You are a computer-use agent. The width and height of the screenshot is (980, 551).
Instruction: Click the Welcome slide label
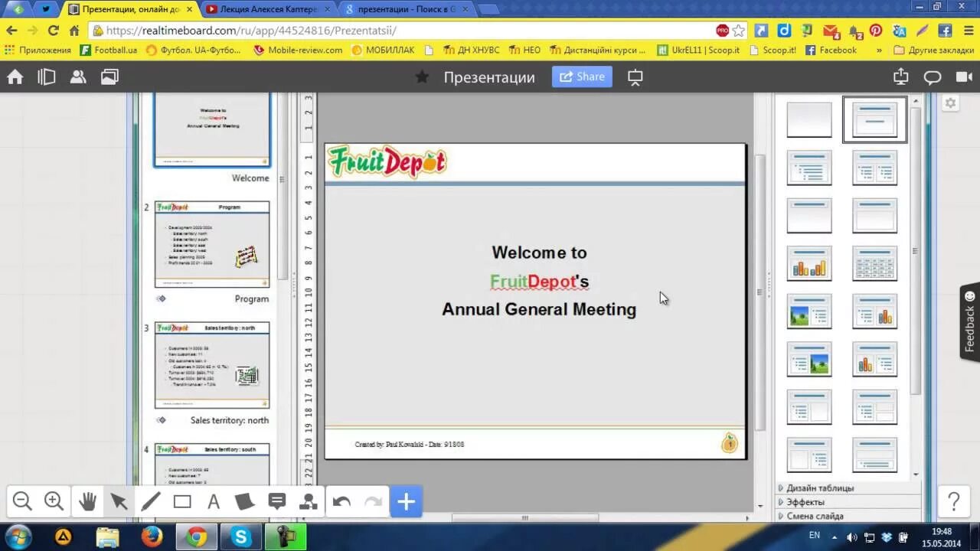coord(250,178)
